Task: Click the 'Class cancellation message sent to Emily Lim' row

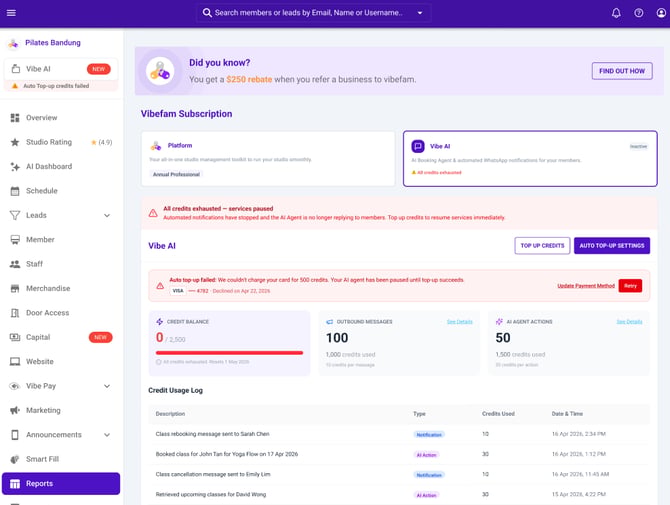Action: coord(399,474)
